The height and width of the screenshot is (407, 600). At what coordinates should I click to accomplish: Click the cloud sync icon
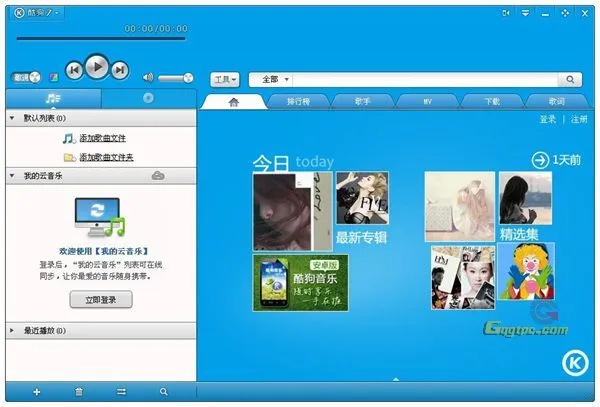158,176
